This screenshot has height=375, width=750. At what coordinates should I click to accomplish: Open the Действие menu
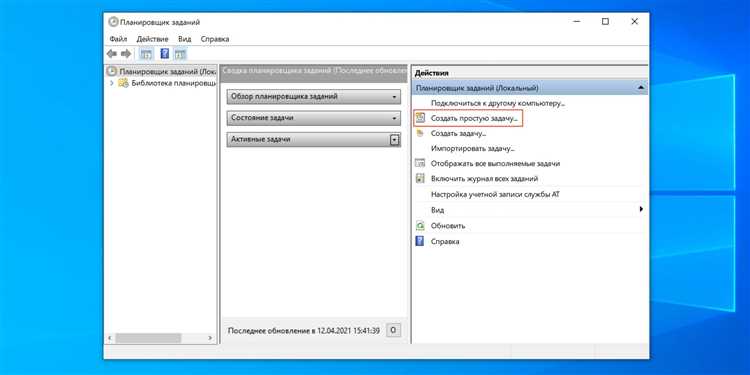click(x=152, y=39)
